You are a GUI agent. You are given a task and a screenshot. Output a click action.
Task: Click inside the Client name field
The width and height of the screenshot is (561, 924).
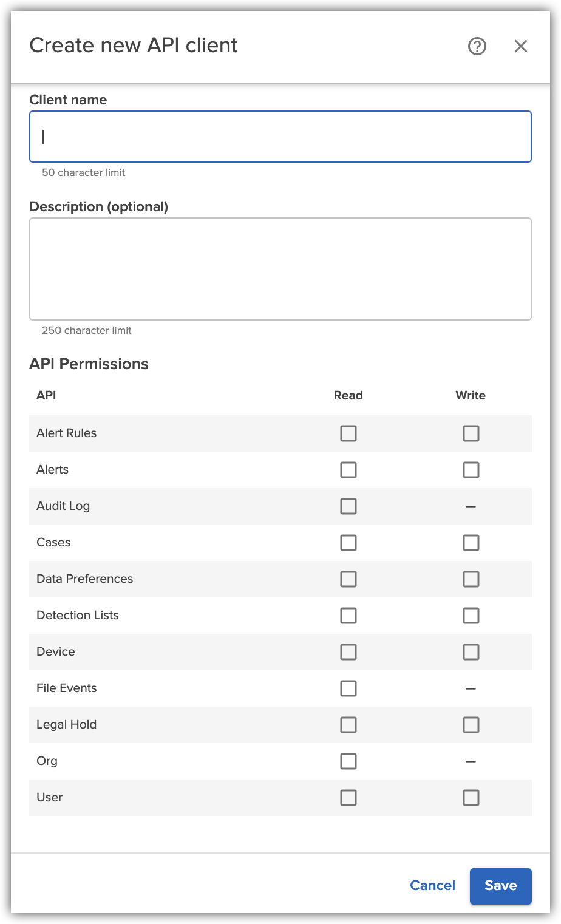[x=280, y=137]
